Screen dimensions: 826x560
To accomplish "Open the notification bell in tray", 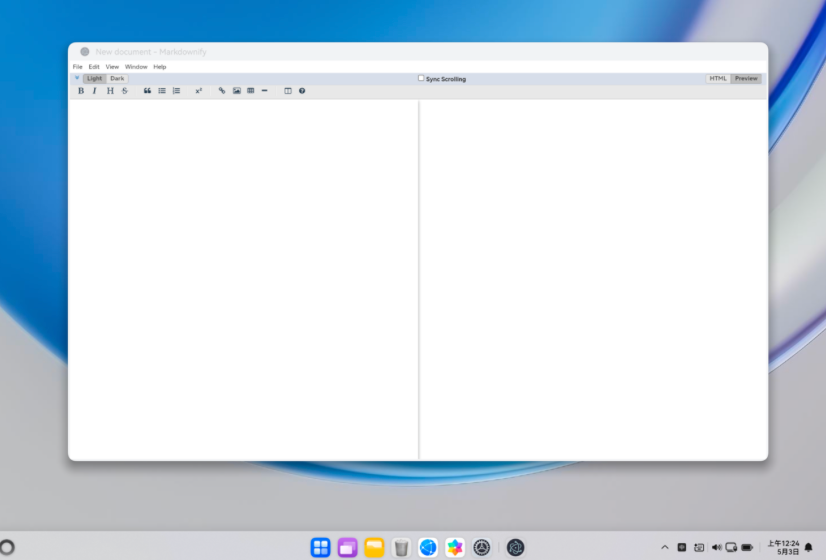I will [809, 547].
